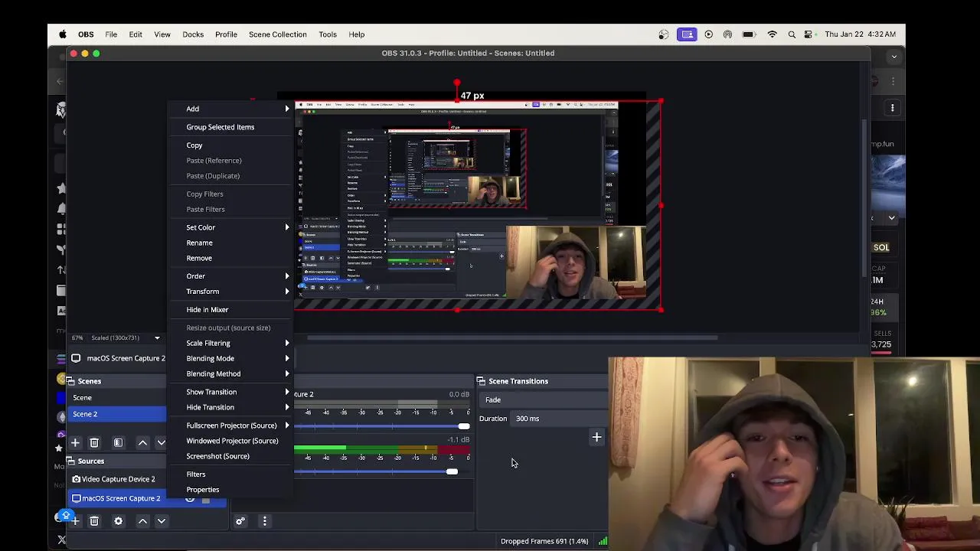Click the Dropped Frames 691 (1.4%) status
This screenshot has width=980, height=551.
click(x=544, y=541)
